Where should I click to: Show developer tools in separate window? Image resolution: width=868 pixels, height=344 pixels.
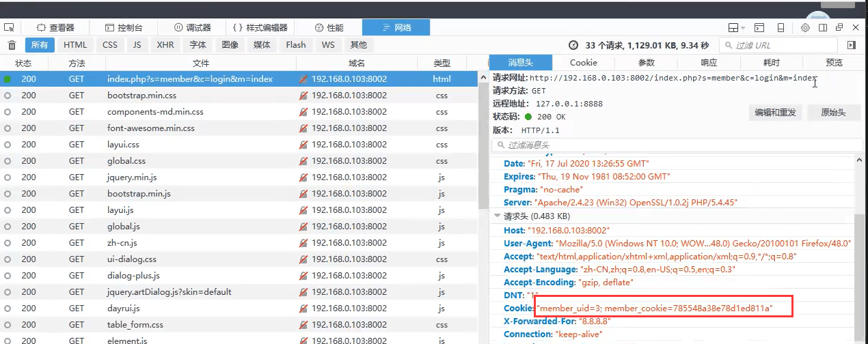coord(839,28)
